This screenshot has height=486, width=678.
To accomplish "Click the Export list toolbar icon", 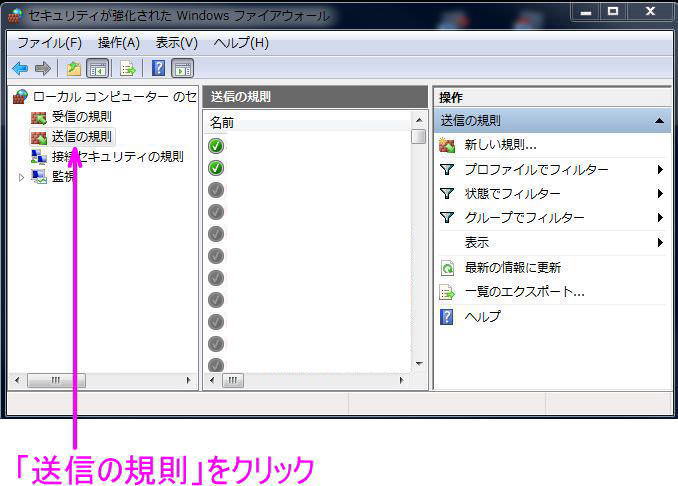I will coord(128,68).
